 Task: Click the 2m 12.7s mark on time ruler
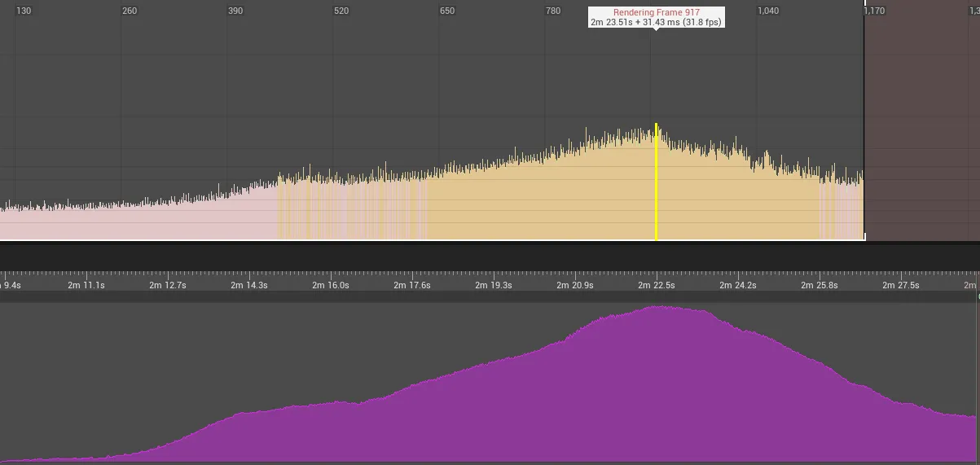(x=169, y=286)
